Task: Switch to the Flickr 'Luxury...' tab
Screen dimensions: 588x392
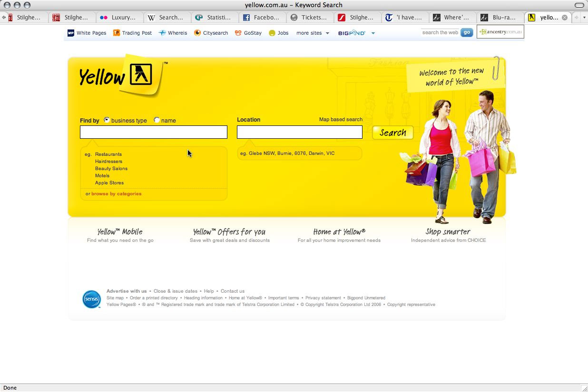Action: (120, 18)
